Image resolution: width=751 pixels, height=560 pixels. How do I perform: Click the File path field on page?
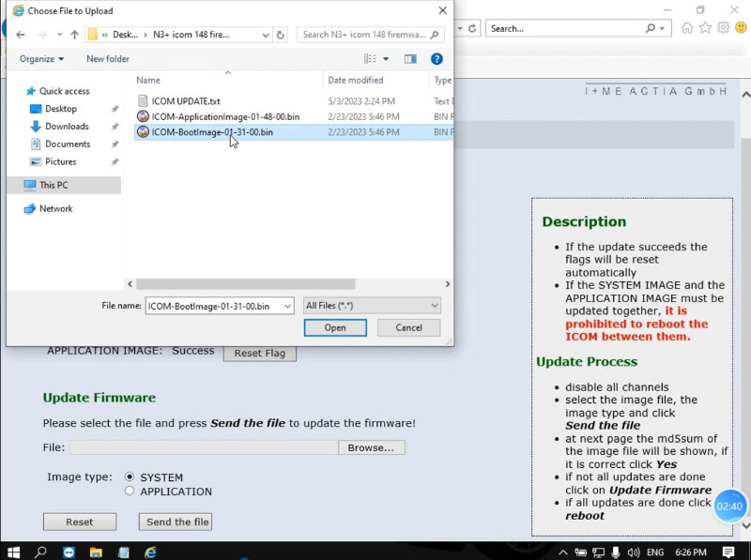click(x=204, y=447)
